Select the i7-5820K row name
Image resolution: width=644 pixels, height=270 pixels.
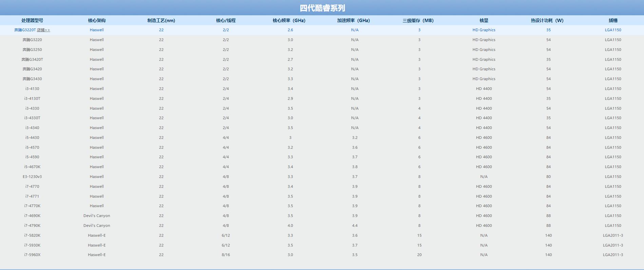pos(32,235)
